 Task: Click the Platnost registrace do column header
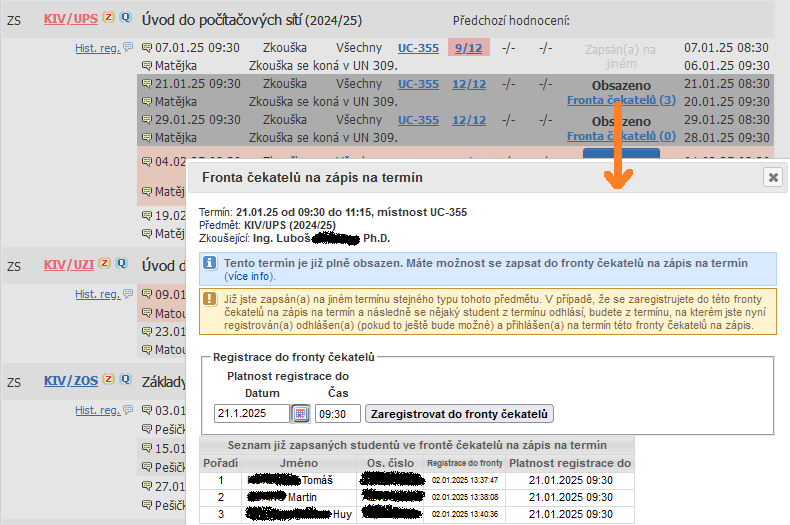pyautogui.click(x=570, y=463)
